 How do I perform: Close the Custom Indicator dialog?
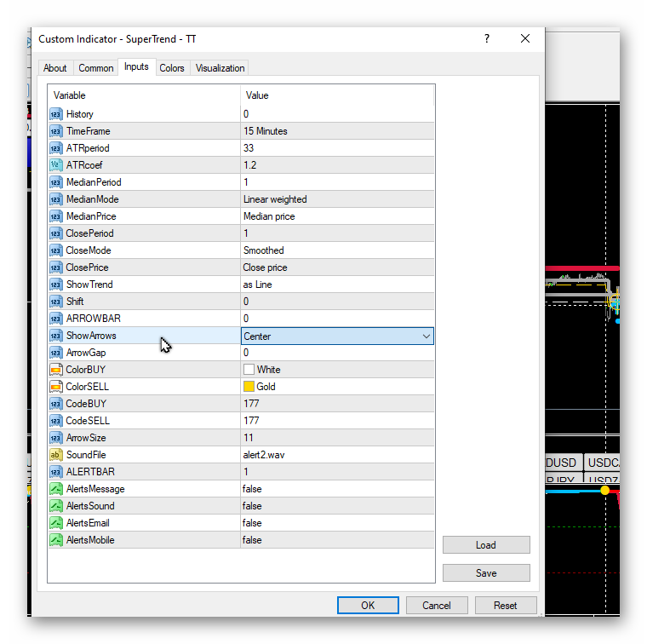[525, 39]
